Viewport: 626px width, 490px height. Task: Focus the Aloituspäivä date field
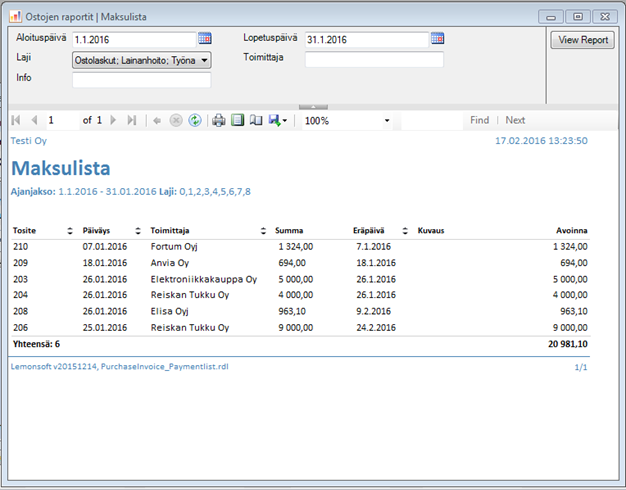click(134, 40)
